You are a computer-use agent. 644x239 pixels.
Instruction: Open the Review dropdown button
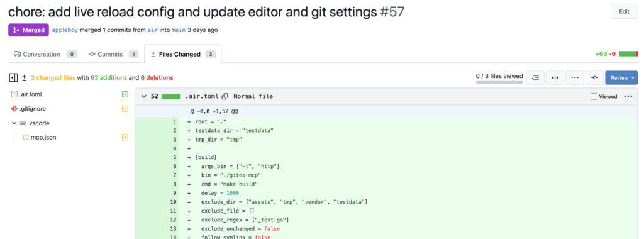(x=621, y=77)
